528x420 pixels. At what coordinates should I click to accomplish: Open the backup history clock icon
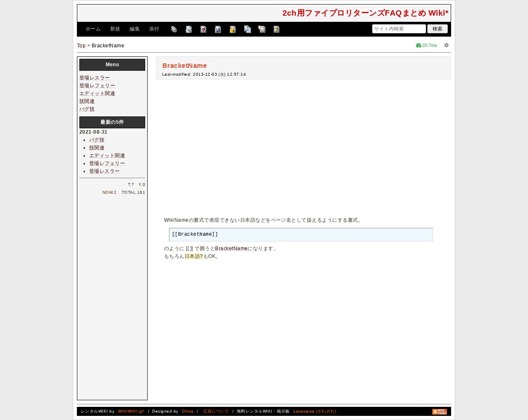click(189, 29)
